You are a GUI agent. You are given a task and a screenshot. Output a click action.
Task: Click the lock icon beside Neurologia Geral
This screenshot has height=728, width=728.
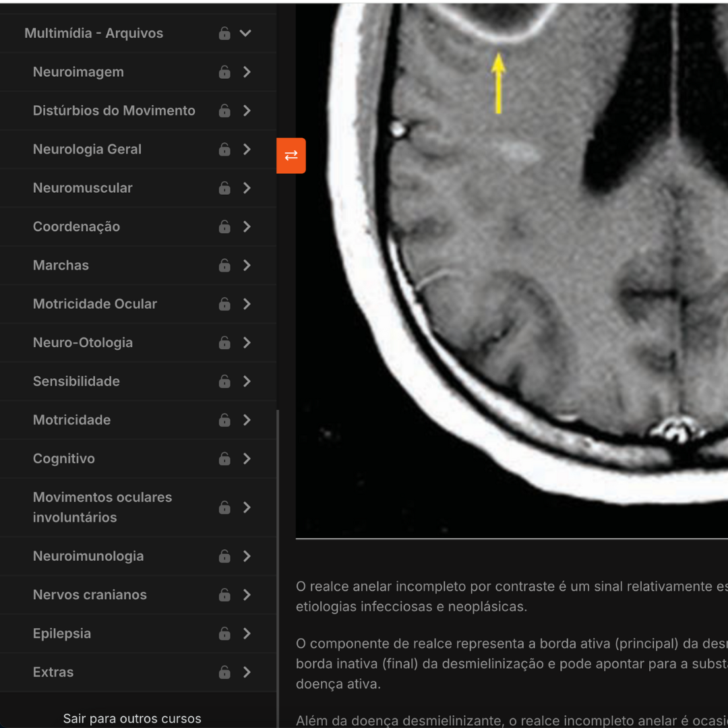tap(224, 150)
